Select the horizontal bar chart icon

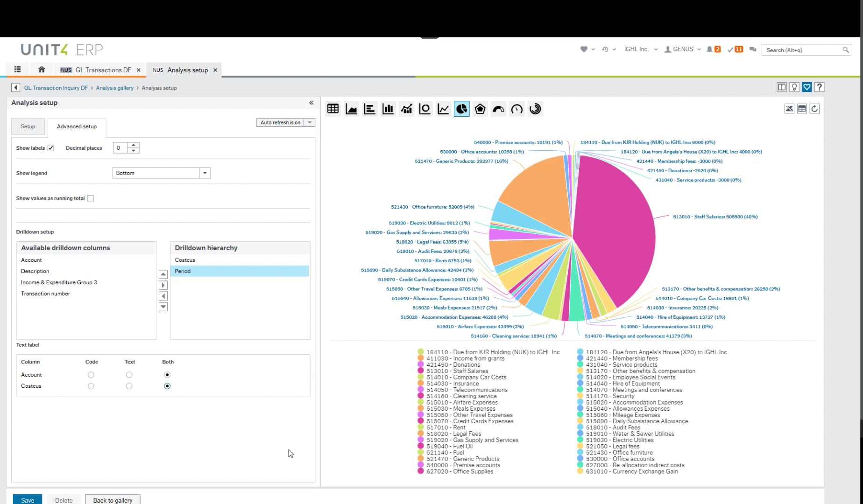pyautogui.click(x=369, y=109)
